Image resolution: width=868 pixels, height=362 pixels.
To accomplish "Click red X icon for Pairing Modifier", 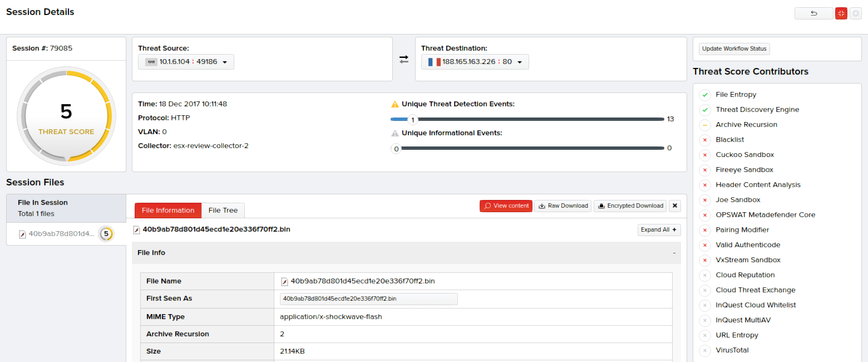I will [x=705, y=230].
